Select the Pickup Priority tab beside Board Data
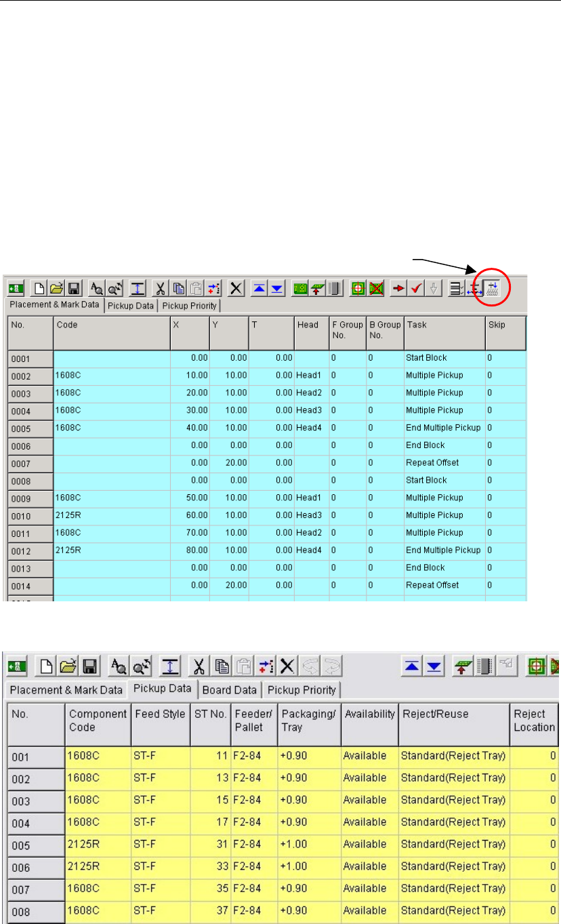 tap(302, 690)
